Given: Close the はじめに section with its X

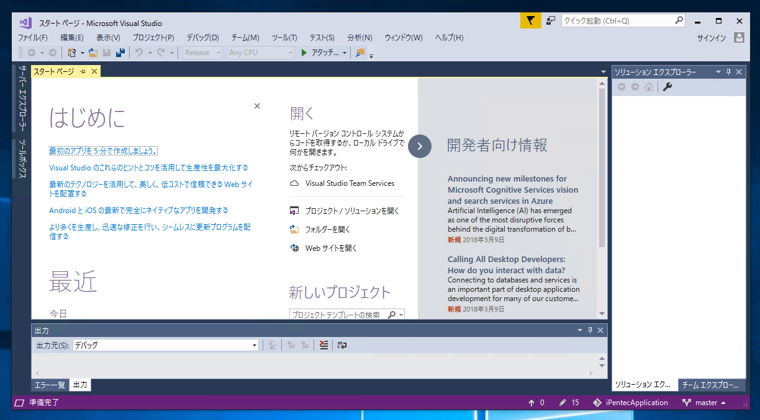Looking at the screenshot, I should point(257,106).
